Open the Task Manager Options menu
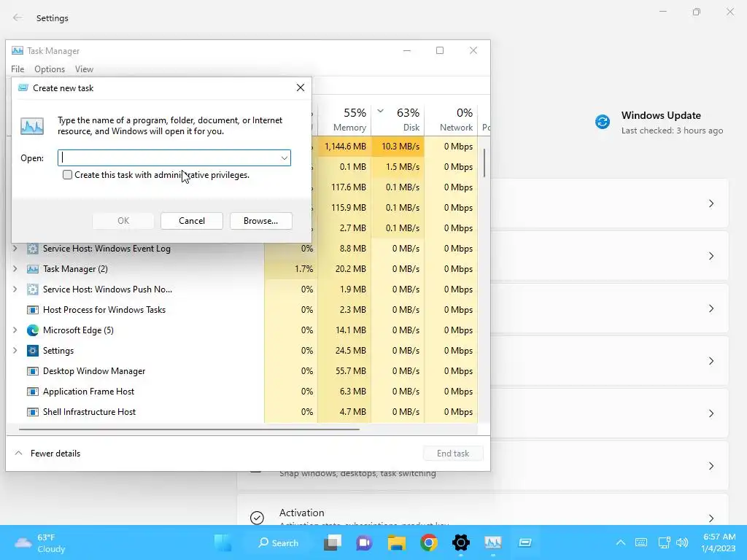 (50, 69)
